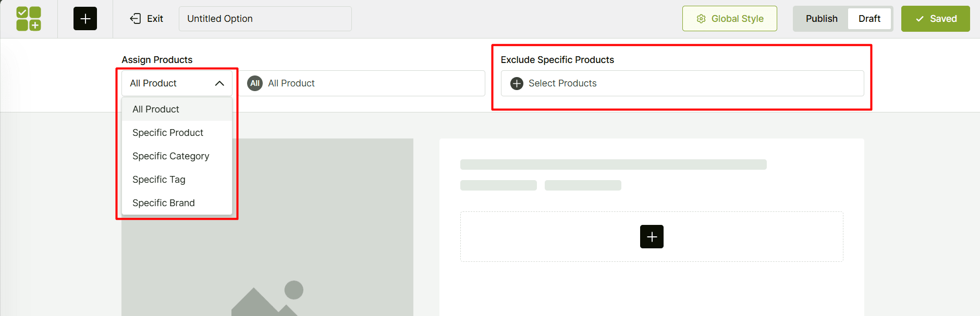Choose Specific Category option
The height and width of the screenshot is (316, 980).
177,156
